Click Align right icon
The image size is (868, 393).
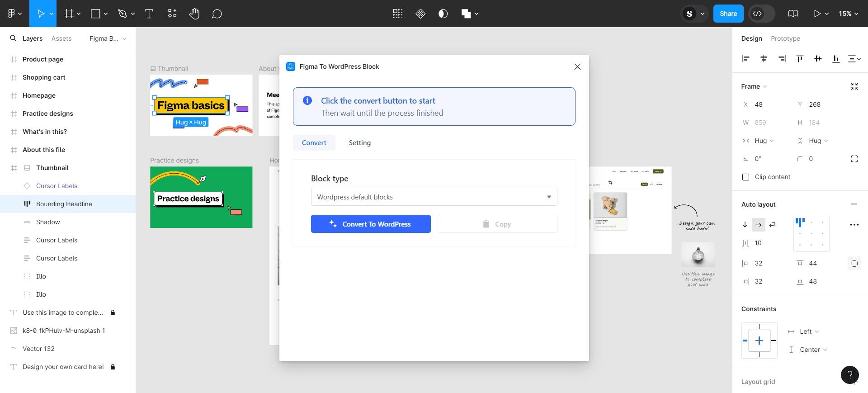(x=782, y=58)
